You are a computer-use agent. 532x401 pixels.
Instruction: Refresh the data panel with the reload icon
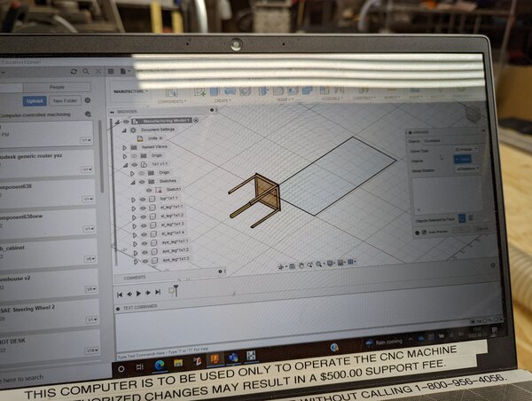pyautogui.click(x=74, y=72)
